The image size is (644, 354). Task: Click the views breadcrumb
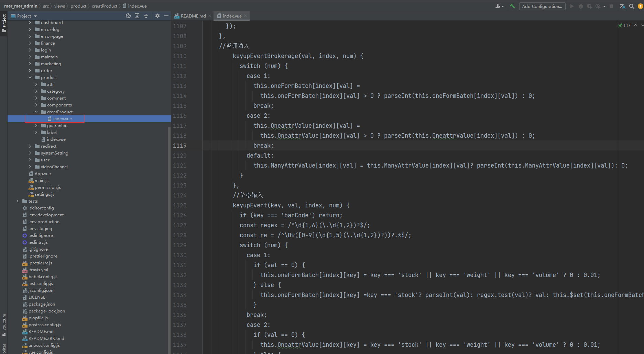coord(59,6)
